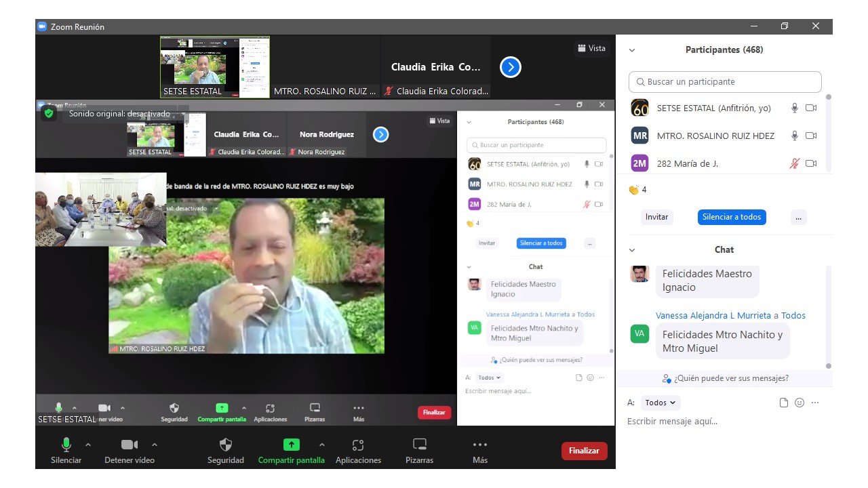Click Todos recipient link in chat message header
This screenshot has height=488, width=868.
[x=793, y=316]
